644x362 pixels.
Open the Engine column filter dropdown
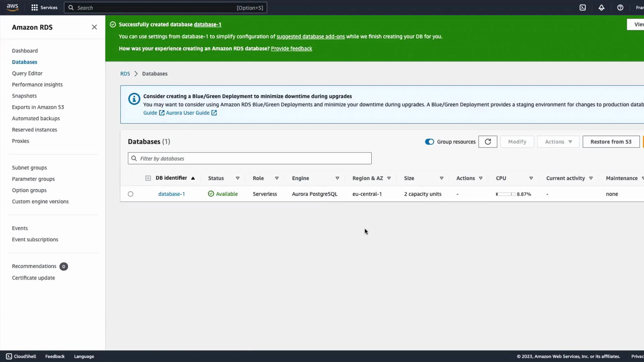(337, 178)
